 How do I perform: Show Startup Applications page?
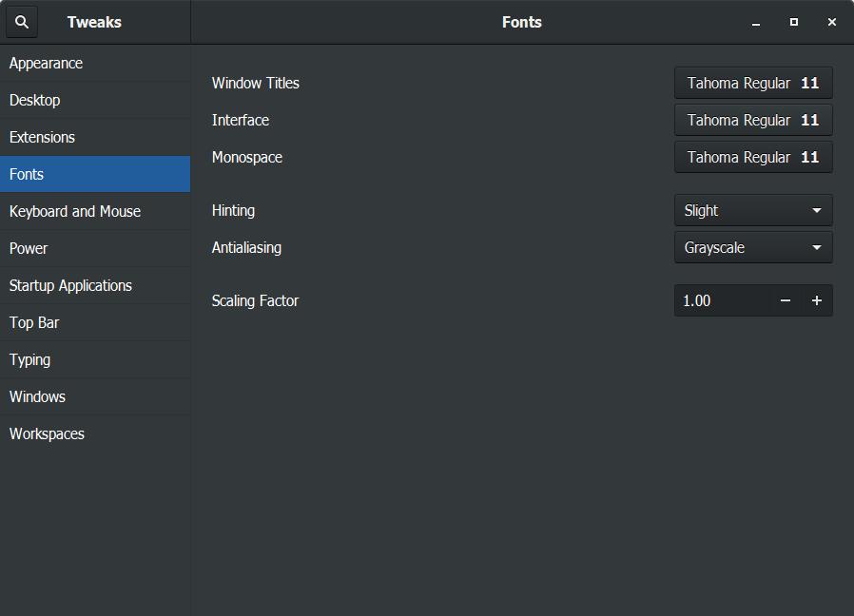click(71, 285)
